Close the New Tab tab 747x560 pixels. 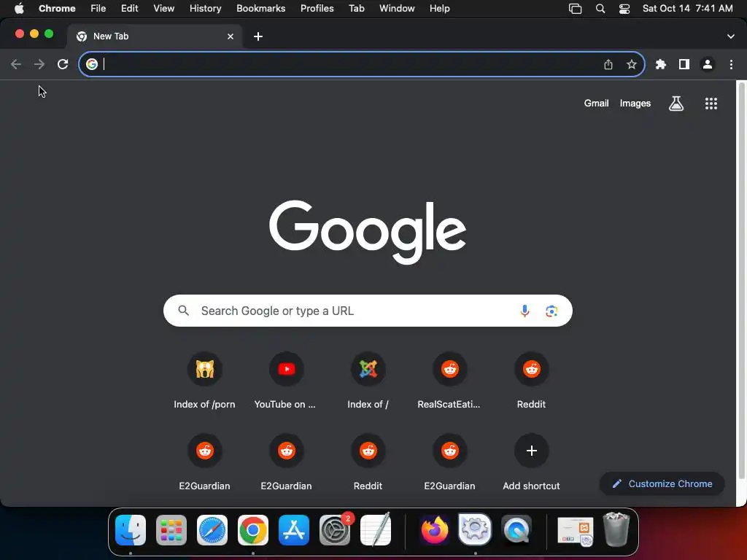(231, 36)
